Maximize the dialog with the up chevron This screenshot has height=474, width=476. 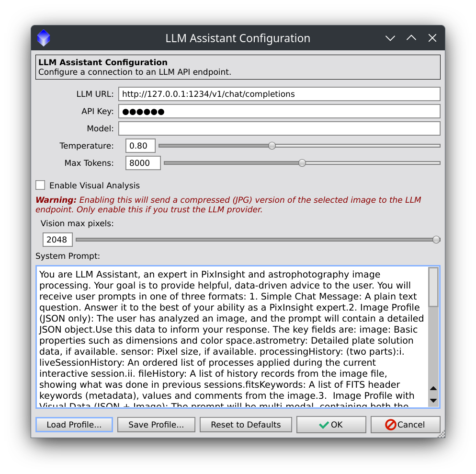click(x=411, y=38)
